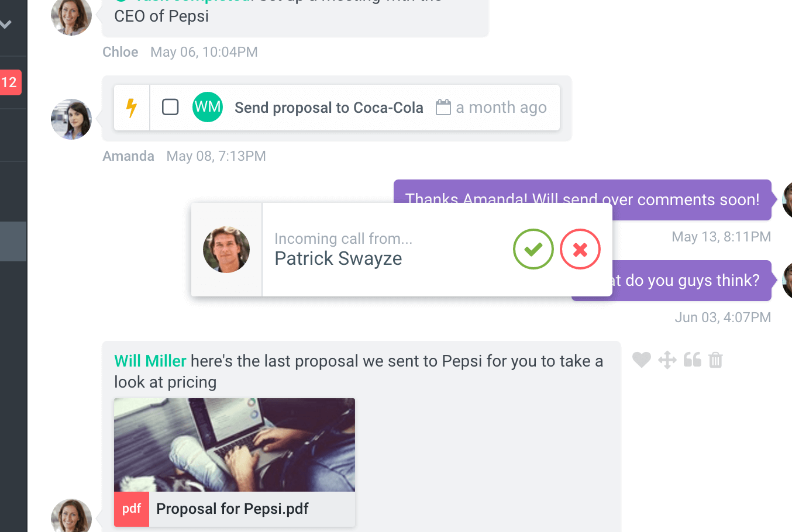Open the Send proposal to Coca-Cola task
Viewport: 792px width, 532px height.
point(329,108)
